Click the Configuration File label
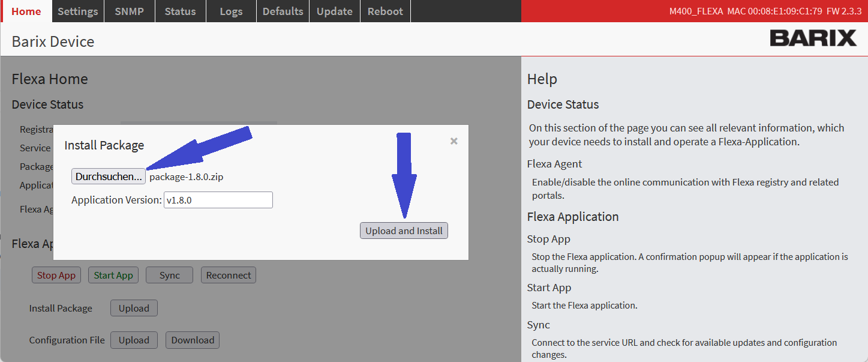 [x=67, y=340]
